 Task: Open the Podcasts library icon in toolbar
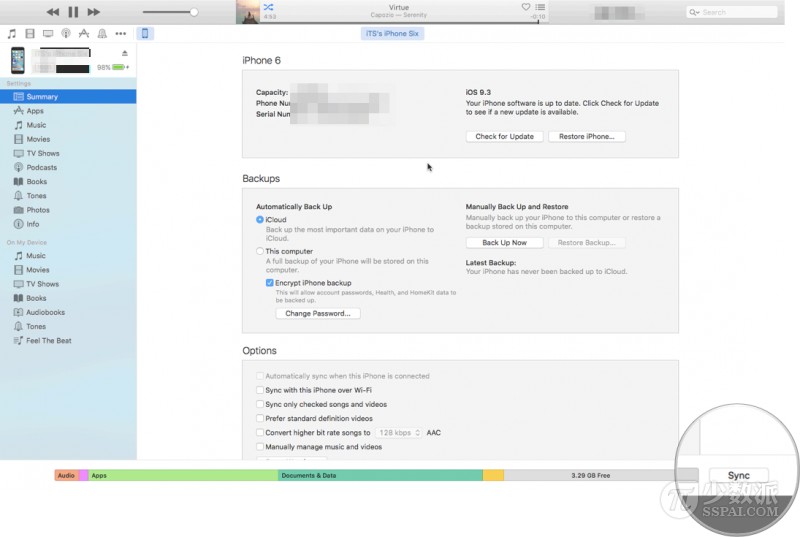click(66, 34)
